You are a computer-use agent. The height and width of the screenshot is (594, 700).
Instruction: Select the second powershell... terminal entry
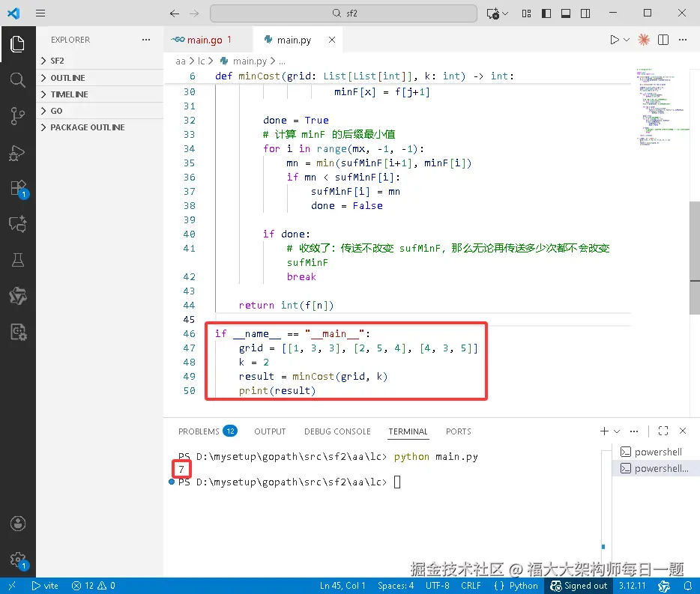pyautogui.click(x=655, y=469)
